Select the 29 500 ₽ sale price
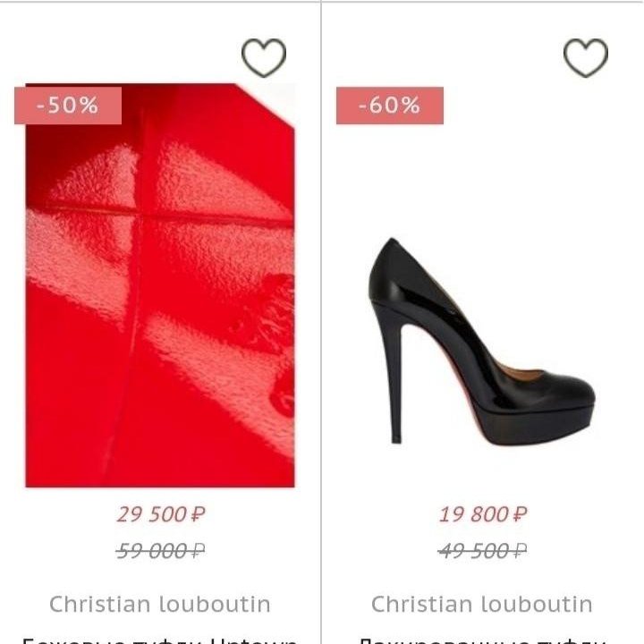This screenshot has width=644, height=644. 161,514
